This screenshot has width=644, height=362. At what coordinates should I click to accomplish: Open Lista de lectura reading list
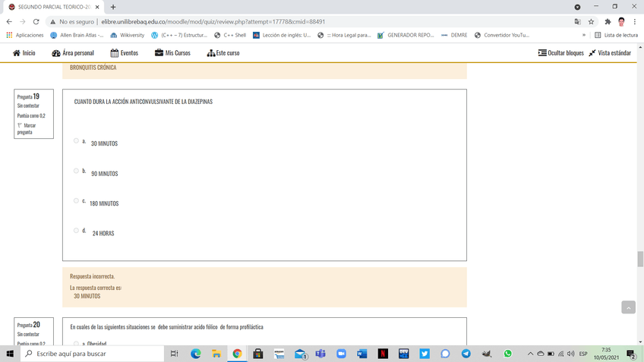pyautogui.click(x=617, y=36)
